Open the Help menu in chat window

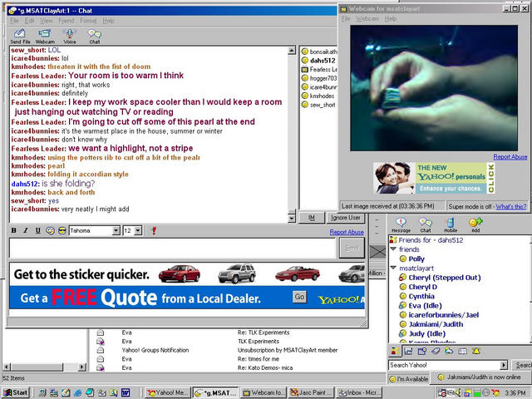[108, 21]
